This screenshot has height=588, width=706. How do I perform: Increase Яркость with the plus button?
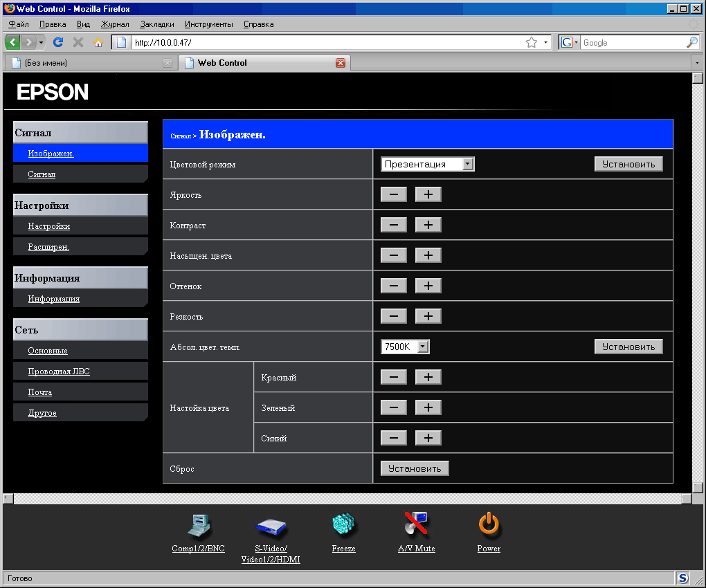428,194
